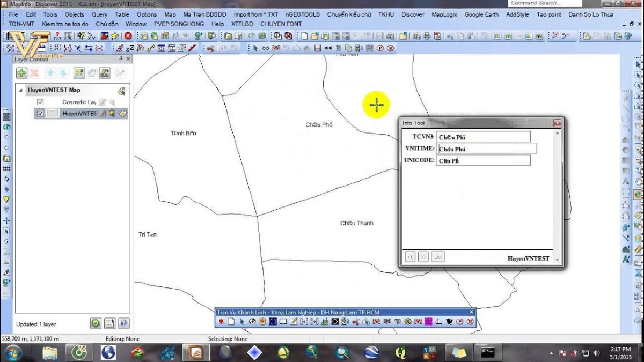This screenshot has width=644, height=362.
Task: Click the help question icon at Layer Control bottom
Action: click(x=123, y=323)
